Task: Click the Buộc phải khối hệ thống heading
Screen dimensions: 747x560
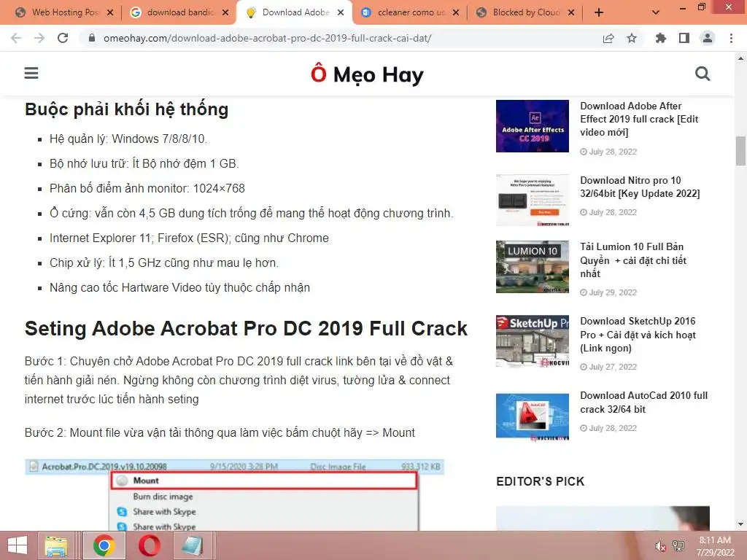Action: (126, 109)
